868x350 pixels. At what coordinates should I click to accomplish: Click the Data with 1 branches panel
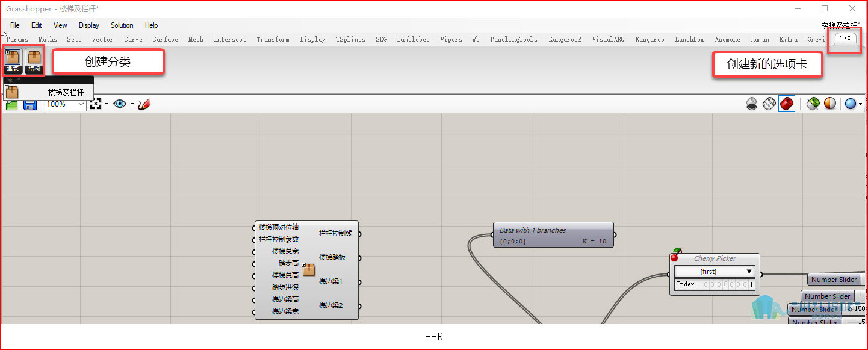[554, 235]
